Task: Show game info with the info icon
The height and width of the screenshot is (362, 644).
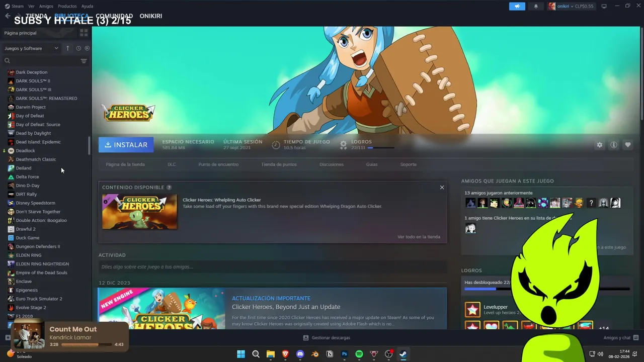Action: click(614, 145)
